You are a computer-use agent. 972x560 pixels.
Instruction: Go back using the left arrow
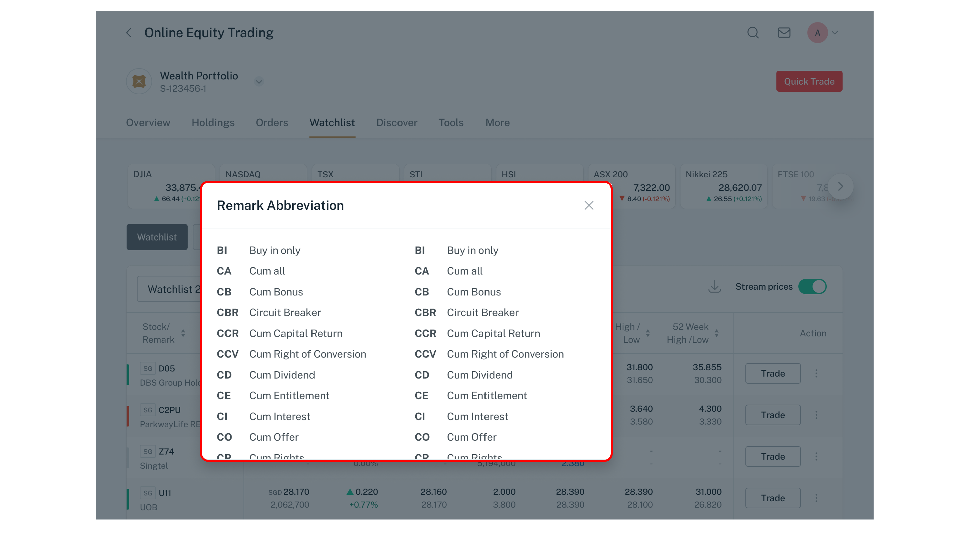[x=129, y=33]
